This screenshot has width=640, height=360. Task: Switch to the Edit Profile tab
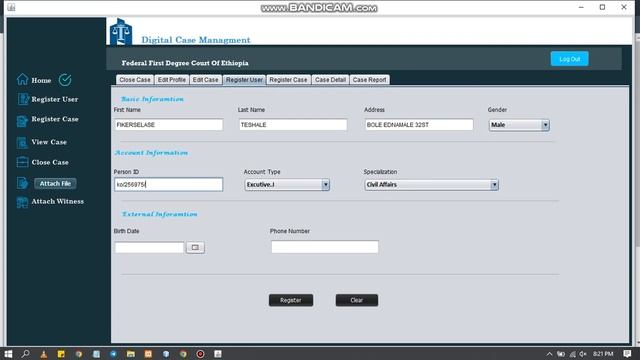171,80
